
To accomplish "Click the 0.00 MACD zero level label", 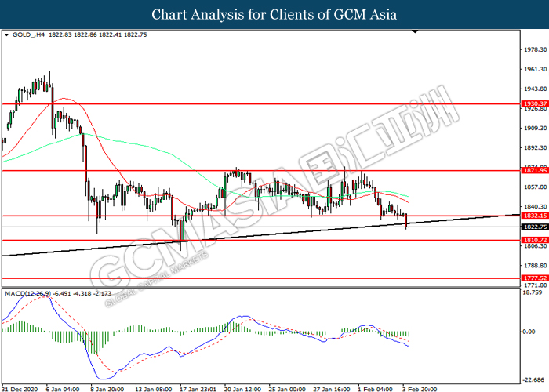I will (x=529, y=331).
